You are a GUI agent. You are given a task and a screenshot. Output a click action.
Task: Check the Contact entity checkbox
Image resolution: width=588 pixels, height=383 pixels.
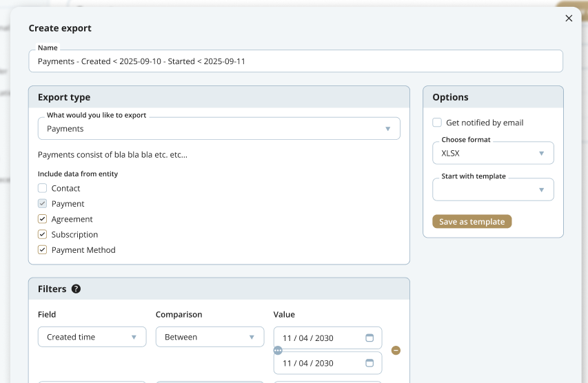[x=43, y=188]
